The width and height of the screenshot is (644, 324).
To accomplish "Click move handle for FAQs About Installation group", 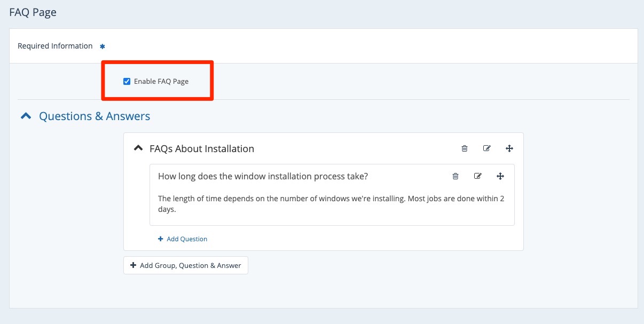I will click(509, 148).
